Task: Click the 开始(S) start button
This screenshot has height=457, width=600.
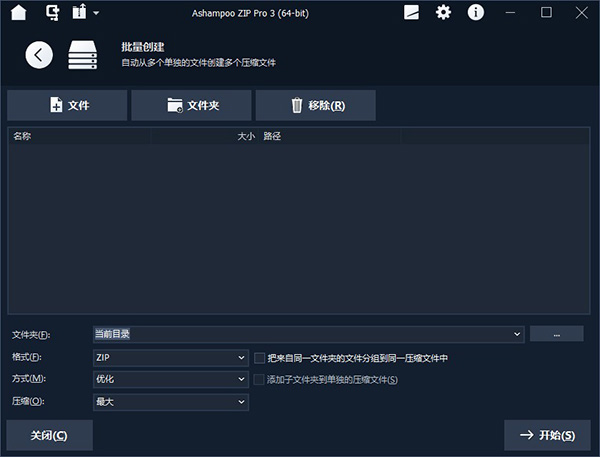Action: [x=547, y=435]
